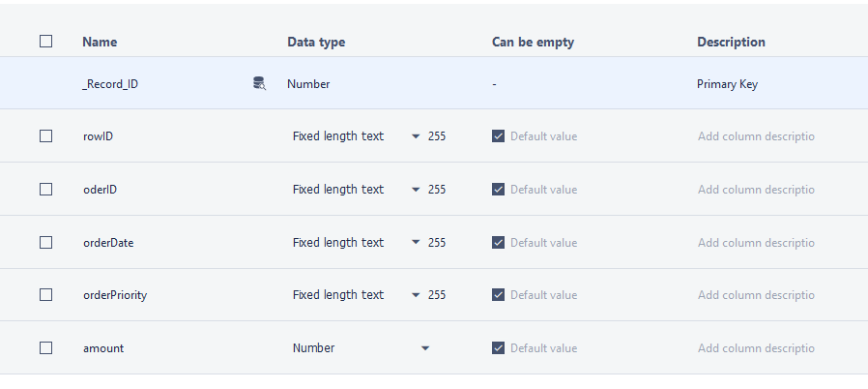
Task: Check the rowID row checkbox
Action: [x=45, y=136]
